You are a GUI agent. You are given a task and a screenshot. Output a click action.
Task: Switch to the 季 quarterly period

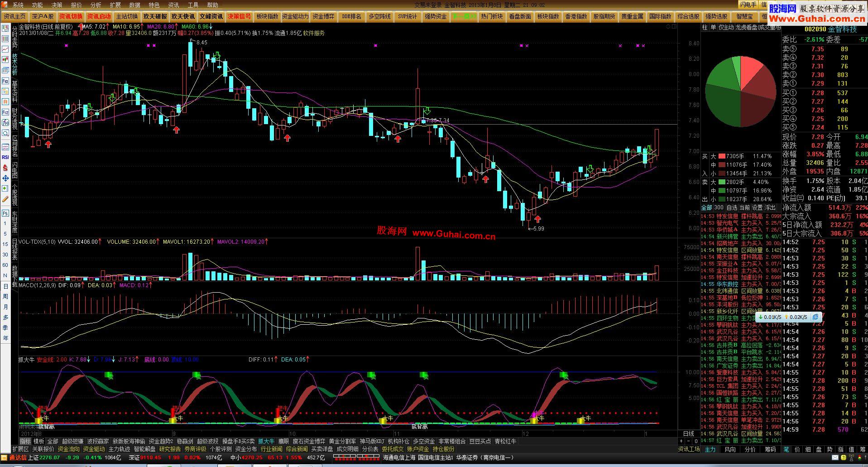[5, 327]
